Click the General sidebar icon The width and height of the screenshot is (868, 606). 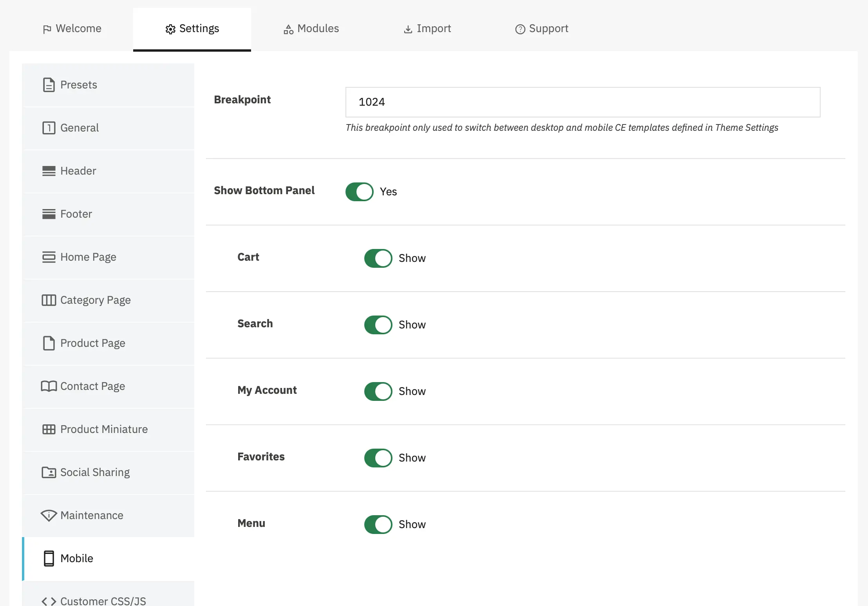pos(49,128)
